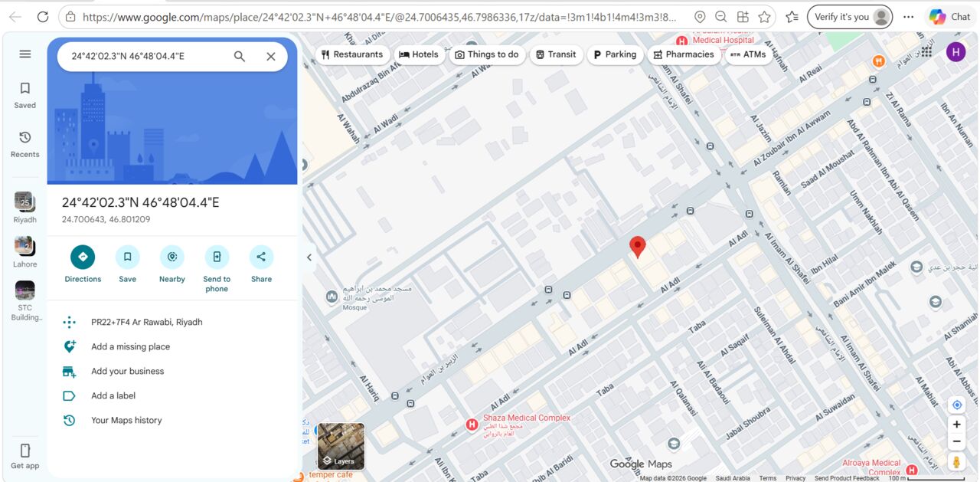Open the Google account avatar H
This screenshot has height=482, width=980.
(x=955, y=51)
